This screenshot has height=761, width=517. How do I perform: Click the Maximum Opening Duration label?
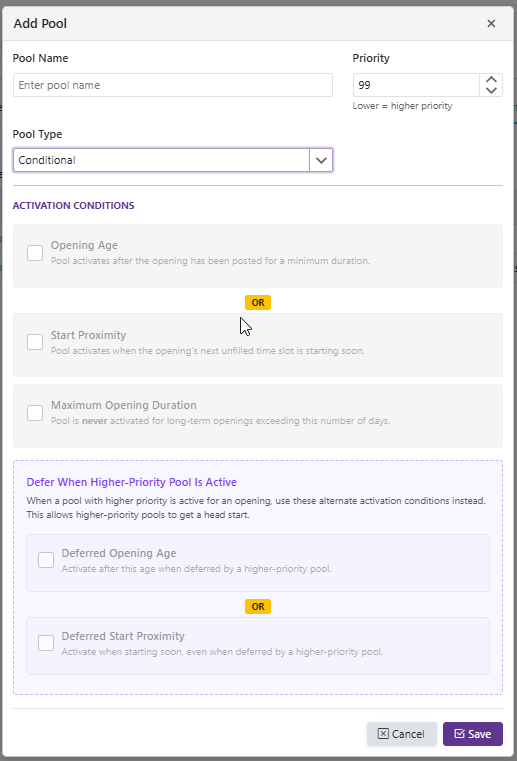124,405
